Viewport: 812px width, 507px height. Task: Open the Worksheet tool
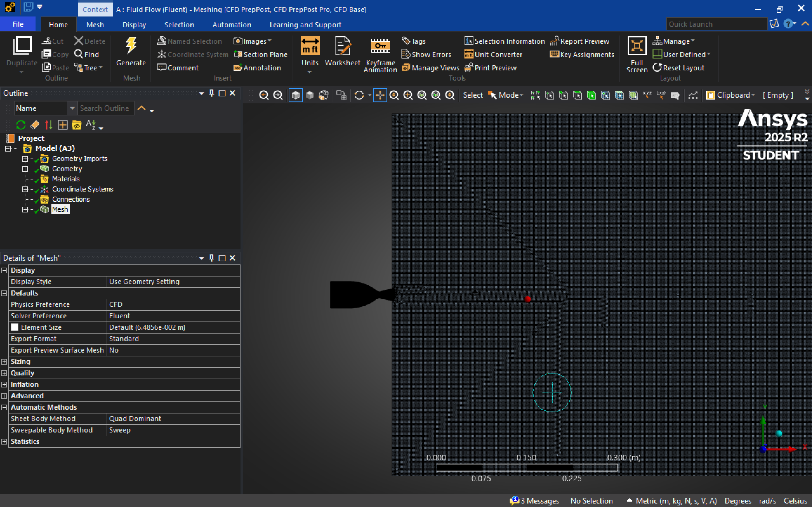[342, 46]
